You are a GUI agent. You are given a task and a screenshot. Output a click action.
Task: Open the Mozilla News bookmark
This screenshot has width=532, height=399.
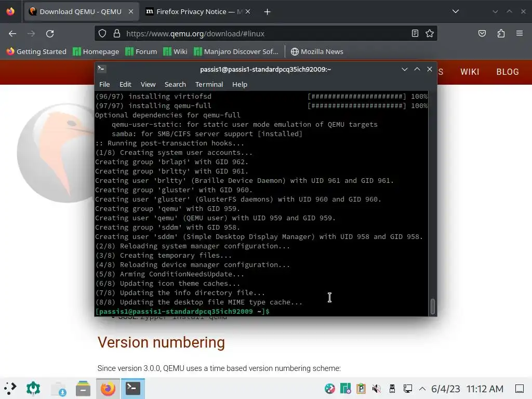pos(317,51)
